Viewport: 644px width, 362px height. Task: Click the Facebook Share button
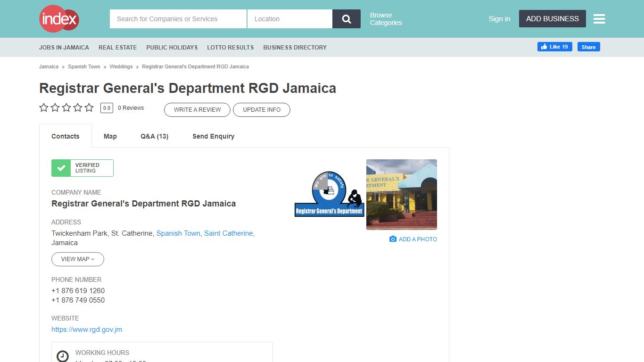point(589,47)
